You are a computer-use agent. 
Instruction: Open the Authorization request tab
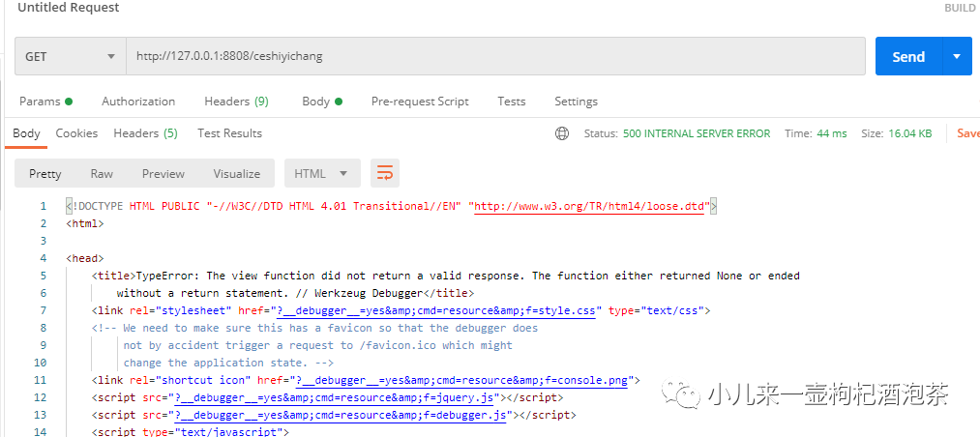click(x=138, y=102)
